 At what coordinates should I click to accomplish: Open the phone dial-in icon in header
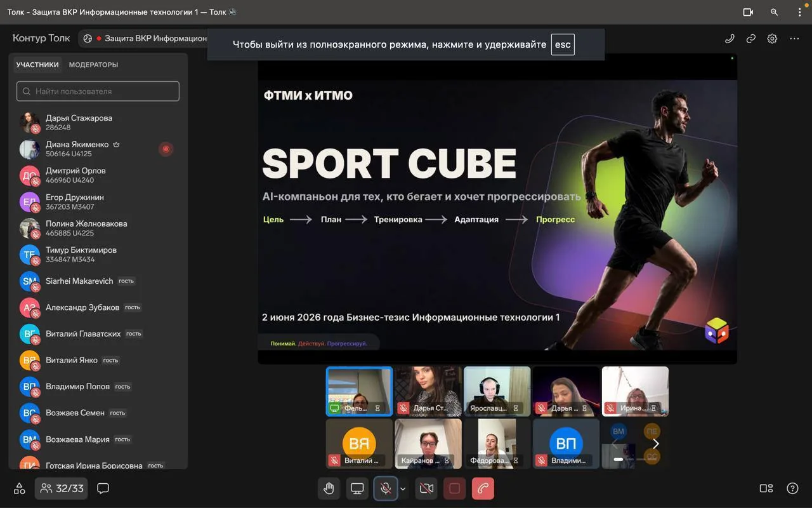click(x=730, y=38)
